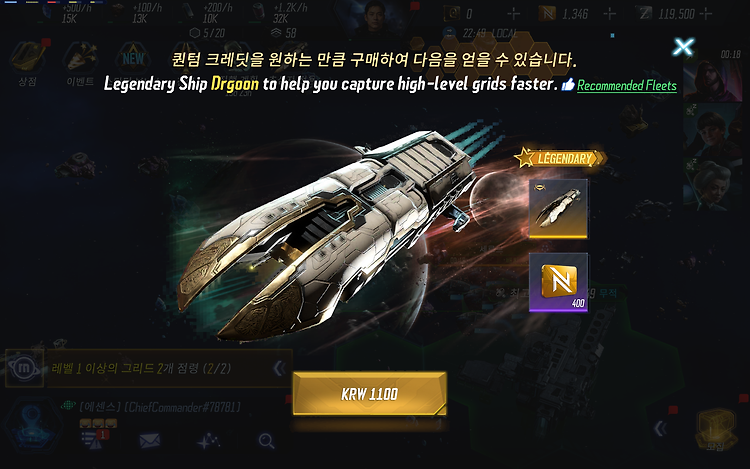The image size is (750, 469).
Task: Expand the bottom right panel chevron
Action: coord(661,428)
